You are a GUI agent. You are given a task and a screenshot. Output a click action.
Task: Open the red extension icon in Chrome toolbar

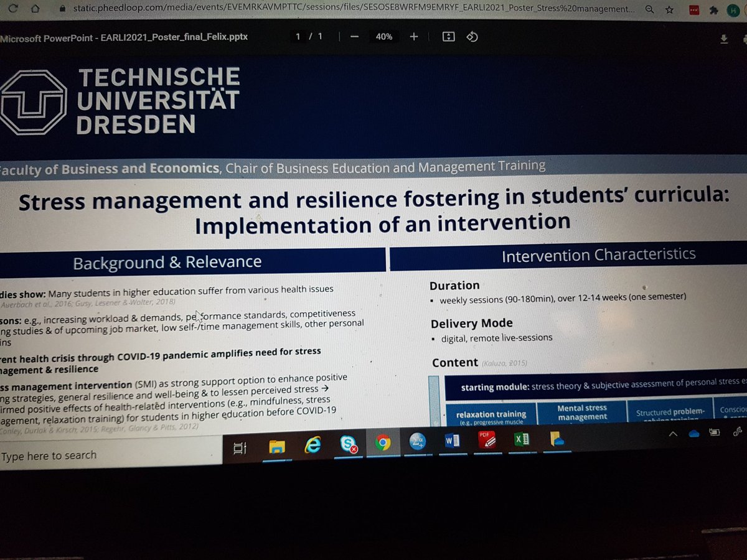pyautogui.click(x=695, y=10)
